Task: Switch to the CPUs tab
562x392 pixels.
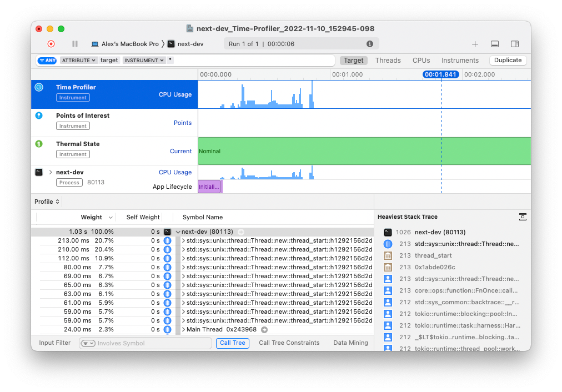Action: (421, 61)
